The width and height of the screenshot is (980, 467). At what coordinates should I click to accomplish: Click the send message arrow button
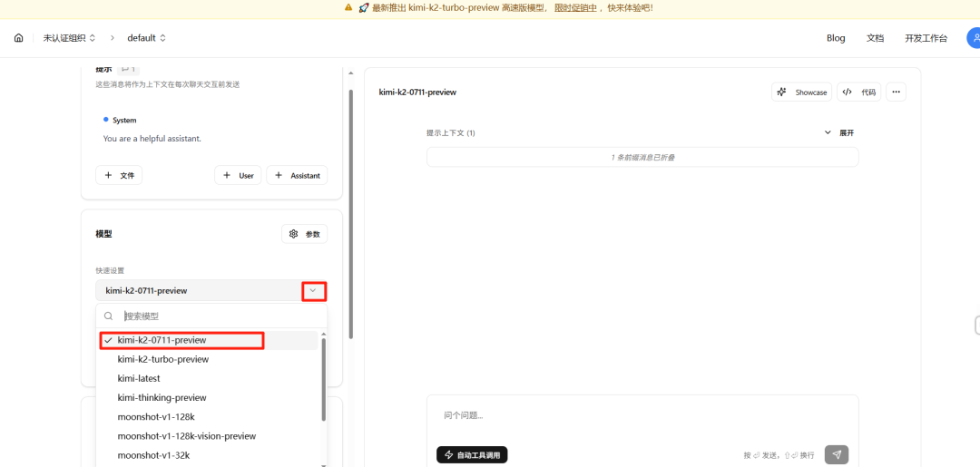click(x=837, y=454)
